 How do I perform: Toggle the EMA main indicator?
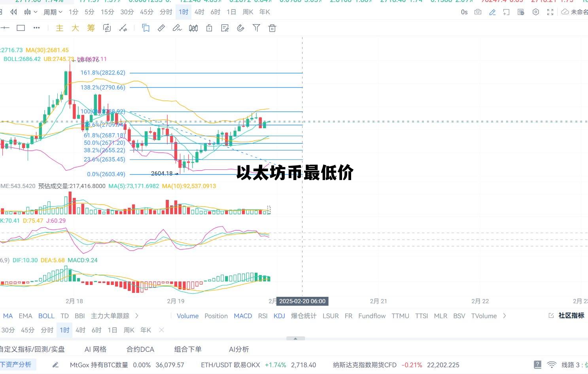point(25,316)
